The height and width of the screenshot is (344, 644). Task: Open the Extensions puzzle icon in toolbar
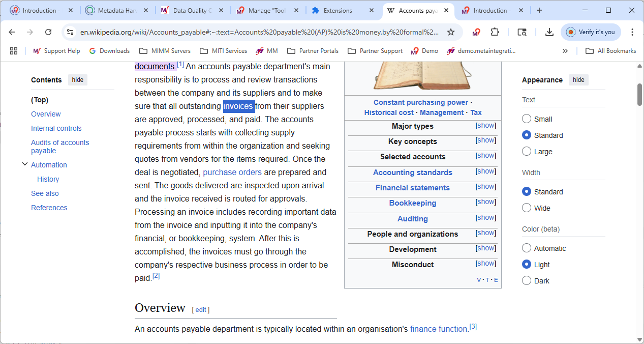pyautogui.click(x=495, y=32)
